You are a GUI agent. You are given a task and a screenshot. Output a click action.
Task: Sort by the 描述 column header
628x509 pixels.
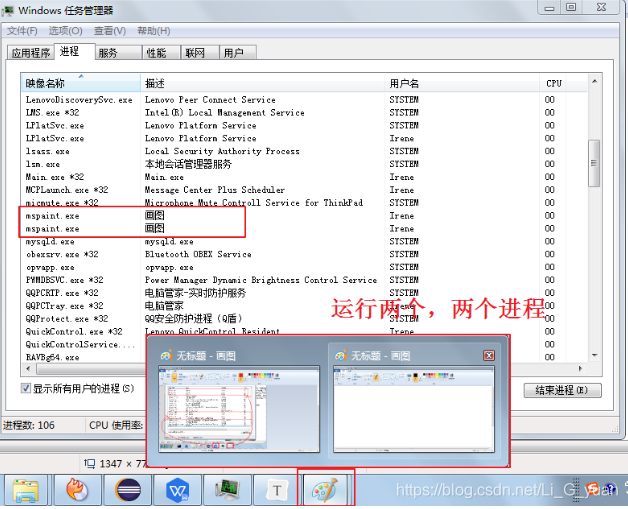(262, 83)
